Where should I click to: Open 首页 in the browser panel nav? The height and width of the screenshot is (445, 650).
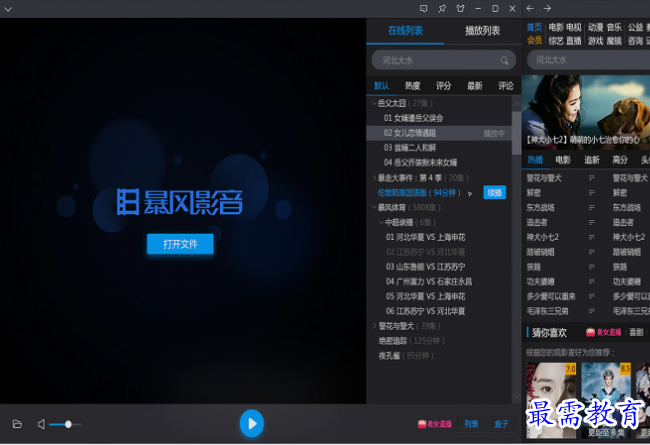(534, 27)
